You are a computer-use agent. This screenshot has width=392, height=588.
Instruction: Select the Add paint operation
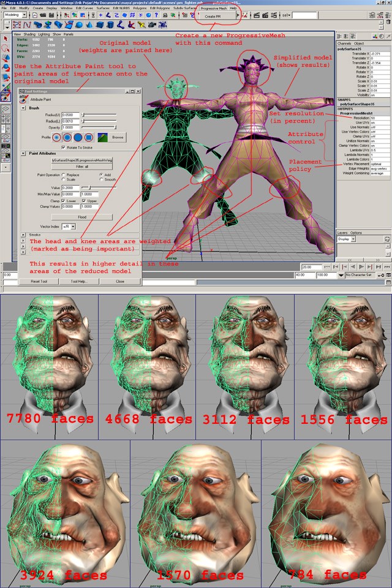tap(101, 175)
